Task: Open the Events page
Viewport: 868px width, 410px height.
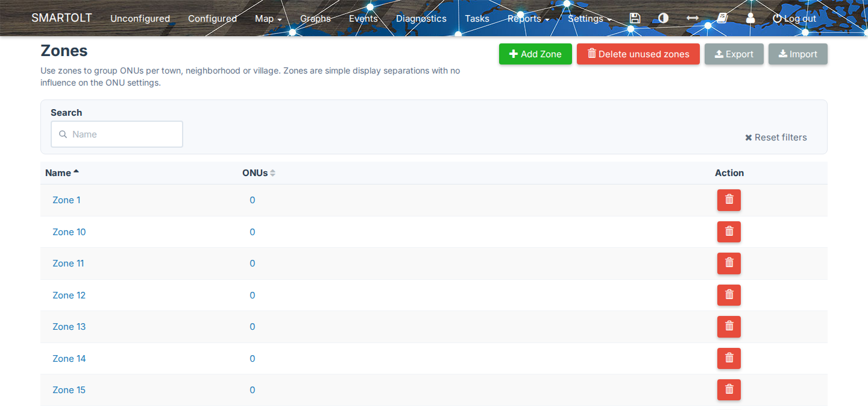Action: pyautogui.click(x=363, y=19)
